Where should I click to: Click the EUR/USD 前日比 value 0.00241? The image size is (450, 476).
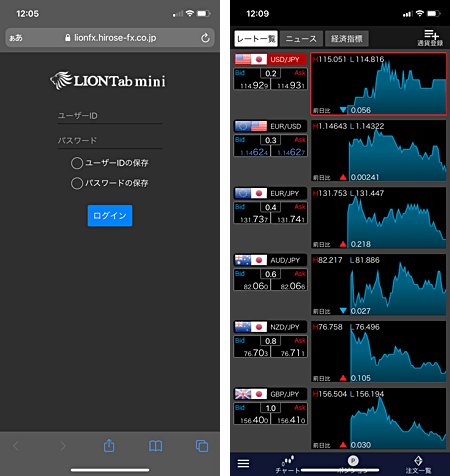(365, 177)
